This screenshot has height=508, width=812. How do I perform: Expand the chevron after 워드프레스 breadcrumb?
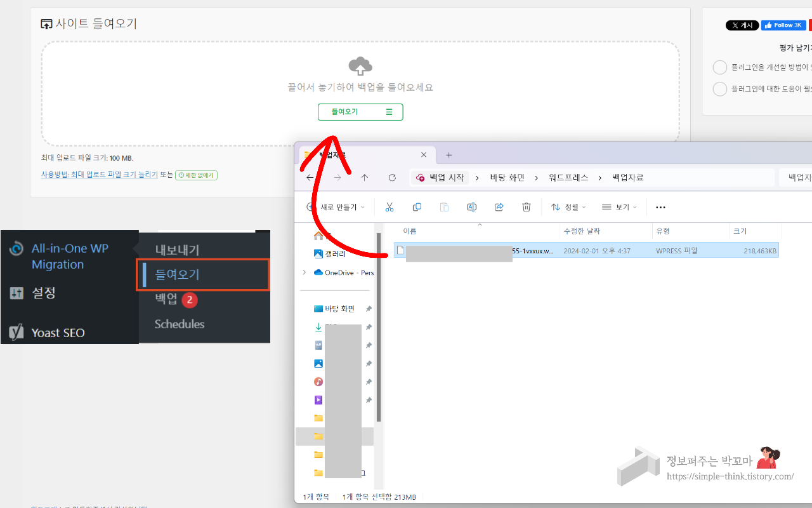click(x=600, y=178)
